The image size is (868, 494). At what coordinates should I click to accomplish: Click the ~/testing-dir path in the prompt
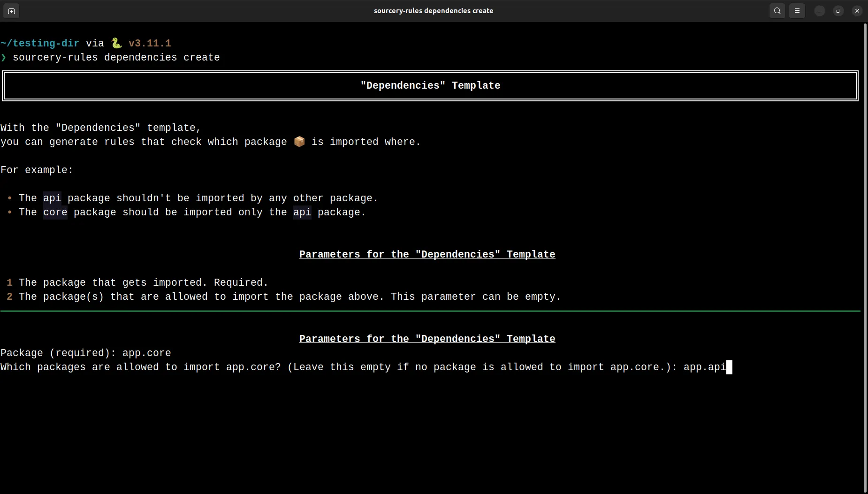pos(39,43)
